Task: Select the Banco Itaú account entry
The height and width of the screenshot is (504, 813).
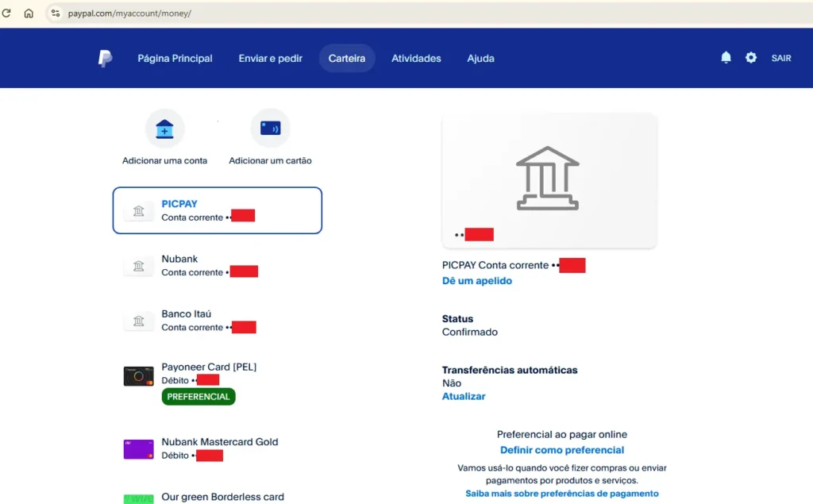Action: [218, 321]
